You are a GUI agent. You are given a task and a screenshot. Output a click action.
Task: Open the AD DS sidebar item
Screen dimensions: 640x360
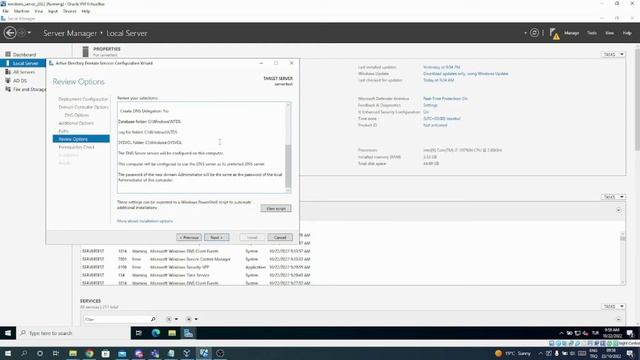tap(20, 81)
